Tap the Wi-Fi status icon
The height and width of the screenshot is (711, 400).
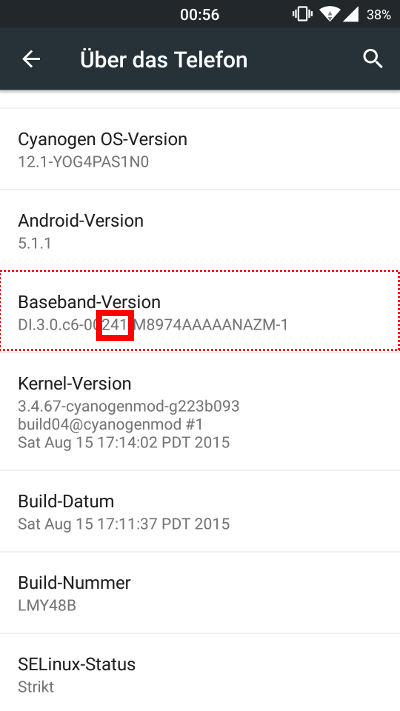(329, 14)
